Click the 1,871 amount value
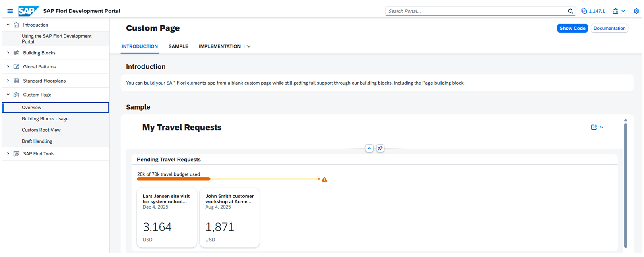Image resolution: width=644 pixels, height=257 pixels. [220, 227]
